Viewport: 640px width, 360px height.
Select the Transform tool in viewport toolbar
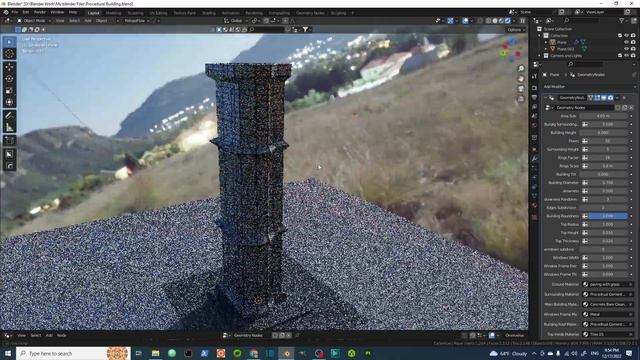coord(9,102)
